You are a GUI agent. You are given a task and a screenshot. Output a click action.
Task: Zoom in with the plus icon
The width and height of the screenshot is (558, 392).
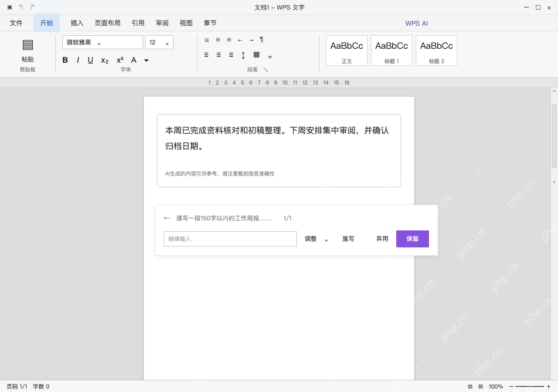pos(548,386)
